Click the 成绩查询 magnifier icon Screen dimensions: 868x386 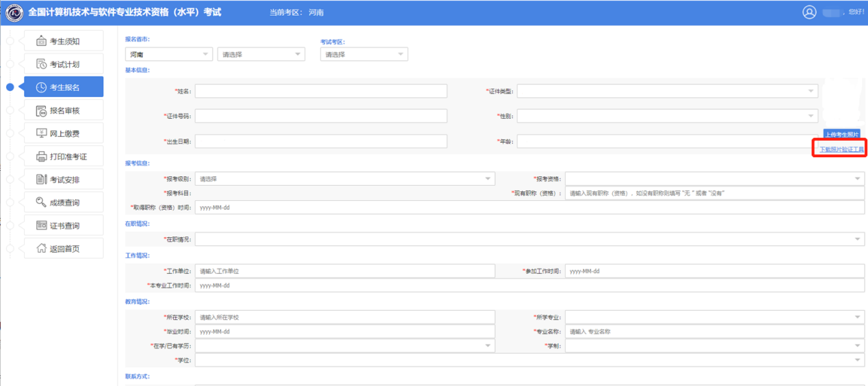[x=41, y=202]
